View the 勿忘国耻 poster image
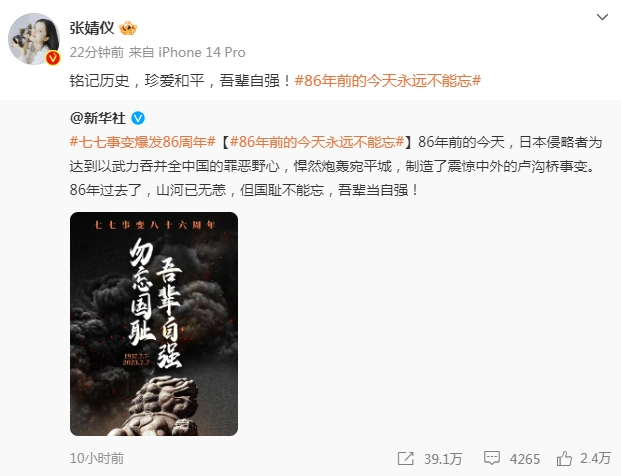Viewport: 621px width, 476px height. (x=154, y=324)
